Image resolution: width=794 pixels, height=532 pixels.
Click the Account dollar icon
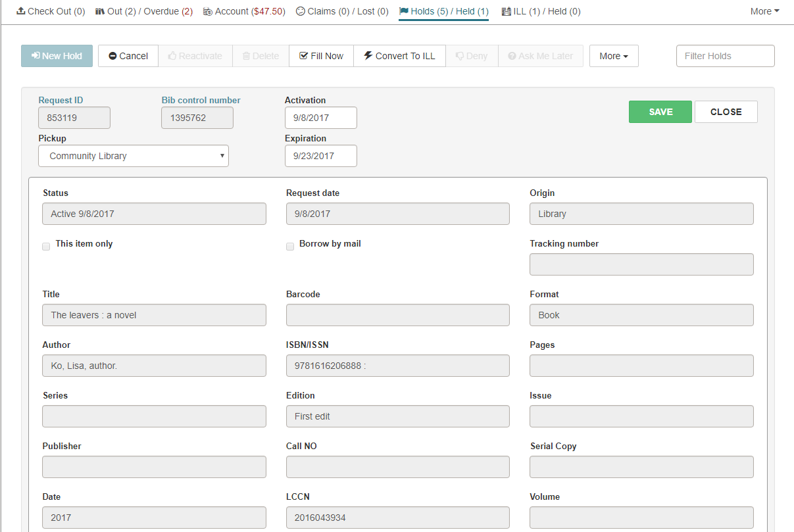pyautogui.click(x=208, y=11)
